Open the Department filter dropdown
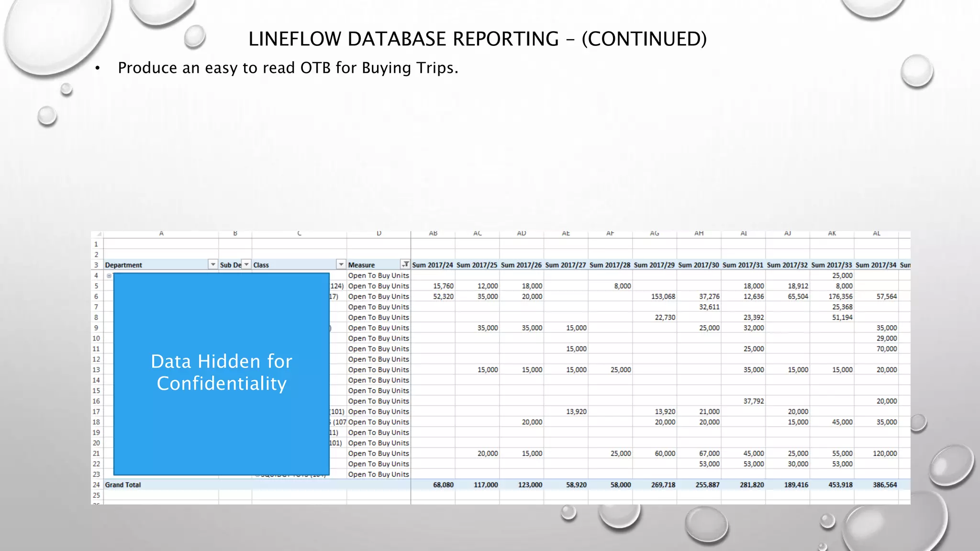Screen dimensions: 980x551 coord(213,264)
